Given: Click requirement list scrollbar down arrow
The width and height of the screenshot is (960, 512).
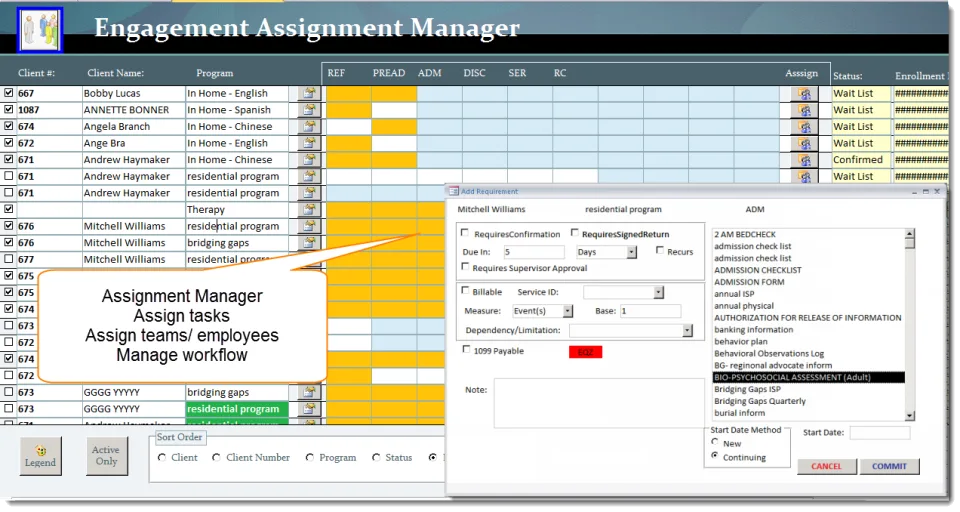Looking at the screenshot, I should click(910, 415).
